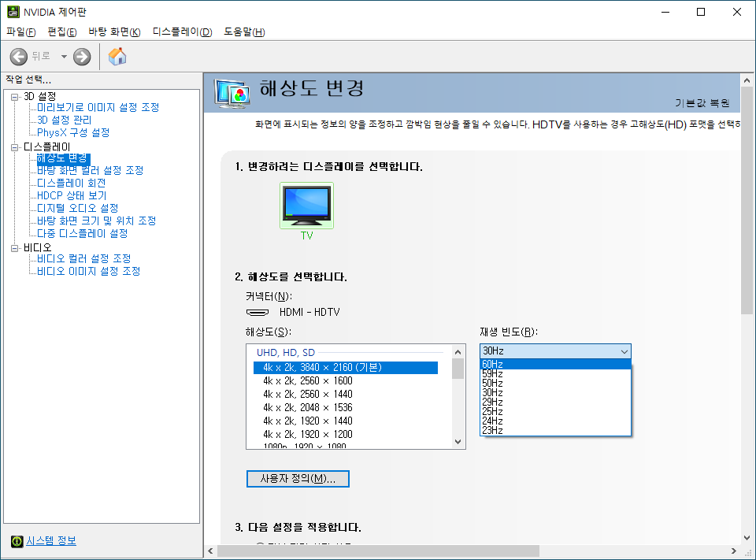The height and width of the screenshot is (560, 756).
Task: Click the 시스템 정보 link
Action: coord(51,541)
